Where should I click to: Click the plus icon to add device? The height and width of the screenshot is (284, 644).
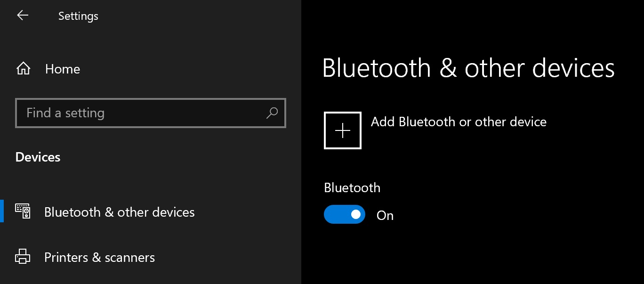(343, 130)
